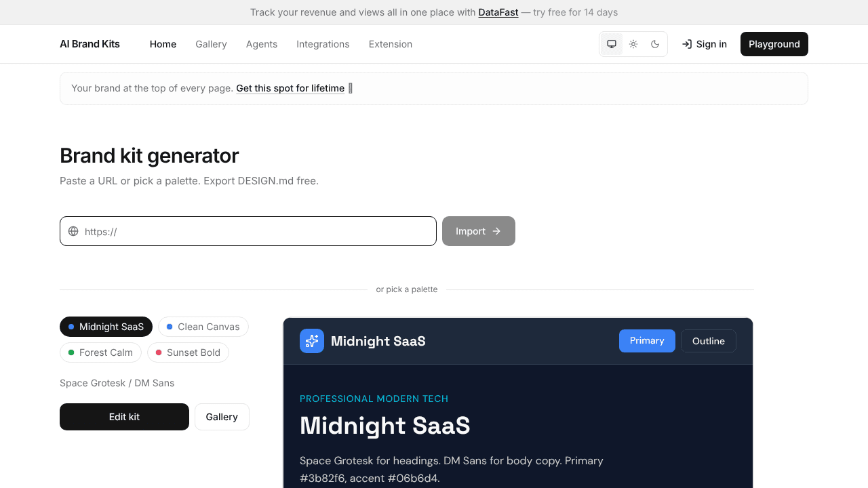Click the Edit kit button
This screenshot has height=488, width=868.
tap(124, 417)
